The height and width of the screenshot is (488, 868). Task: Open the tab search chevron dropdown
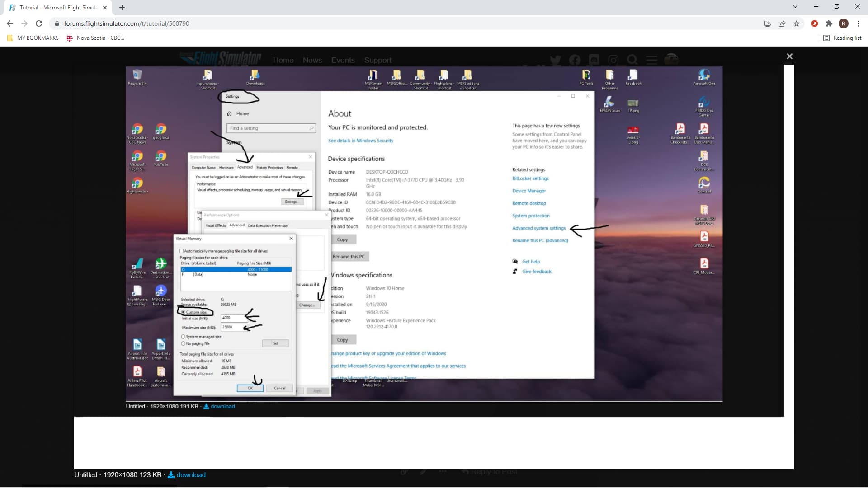click(x=795, y=6)
